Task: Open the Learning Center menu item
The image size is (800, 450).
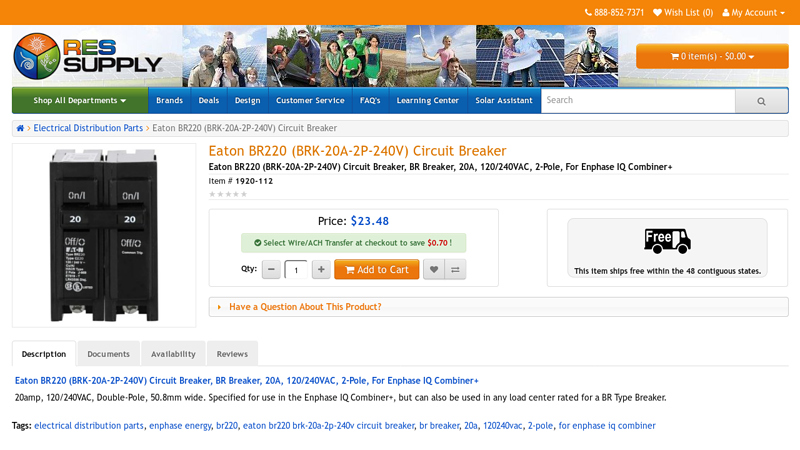Action: [427, 101]
